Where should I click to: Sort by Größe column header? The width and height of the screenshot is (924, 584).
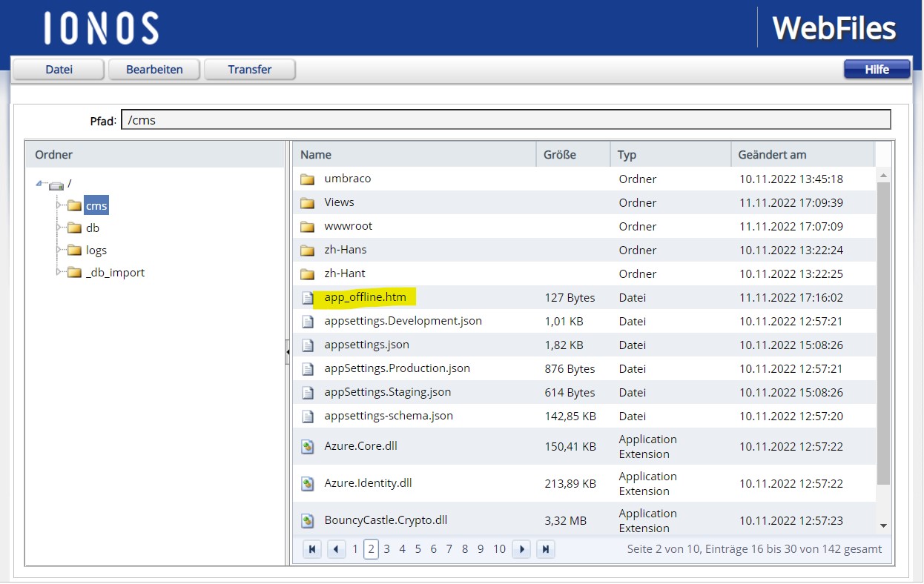pyautogui.click(x=572, y=154)
